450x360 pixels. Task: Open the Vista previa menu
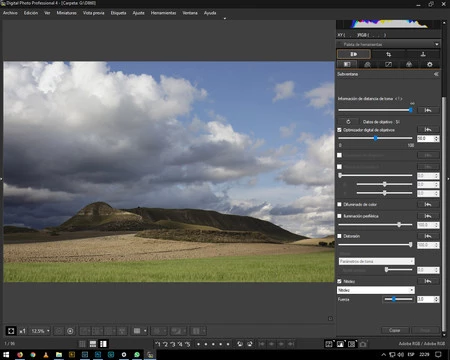click(94, 13)
